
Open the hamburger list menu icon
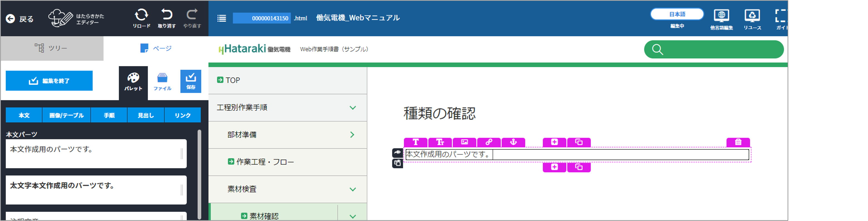pyautogui.click(x=221, y=18)
